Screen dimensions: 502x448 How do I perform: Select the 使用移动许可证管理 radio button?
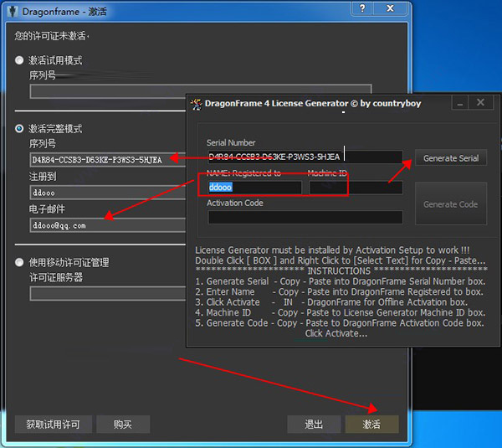(20, 262)
